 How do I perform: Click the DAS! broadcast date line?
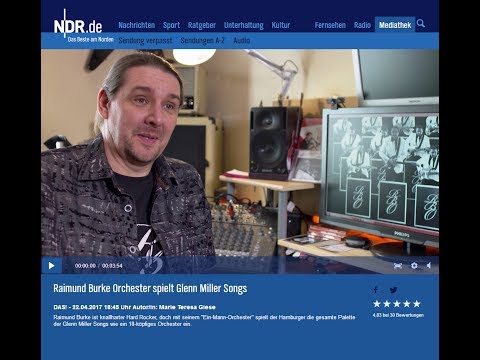[135, 307]
